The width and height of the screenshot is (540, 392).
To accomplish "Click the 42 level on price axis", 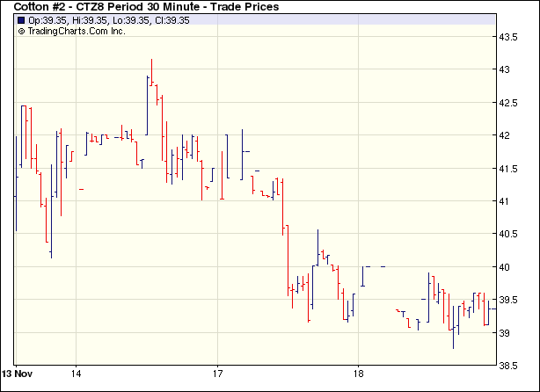I will (506, 135).
